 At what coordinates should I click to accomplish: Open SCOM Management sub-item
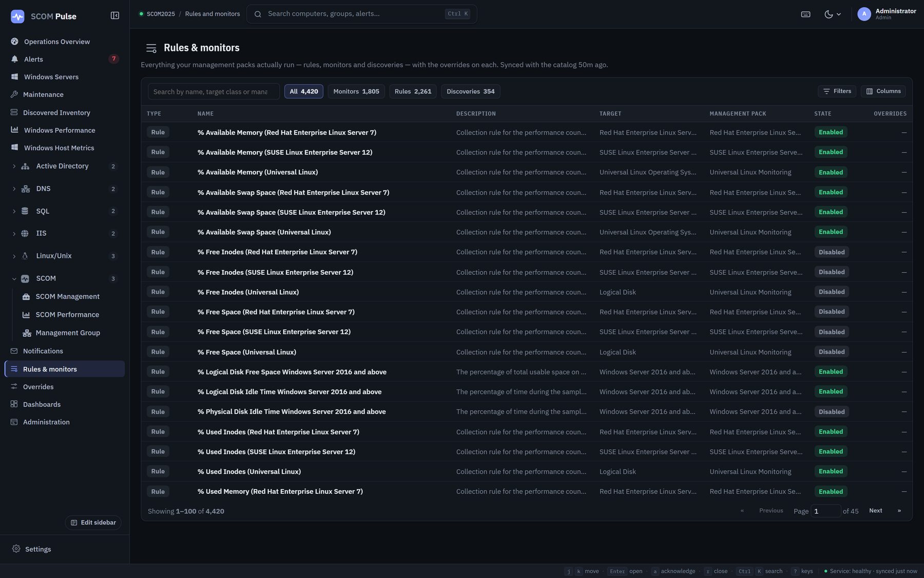[71, 296]
